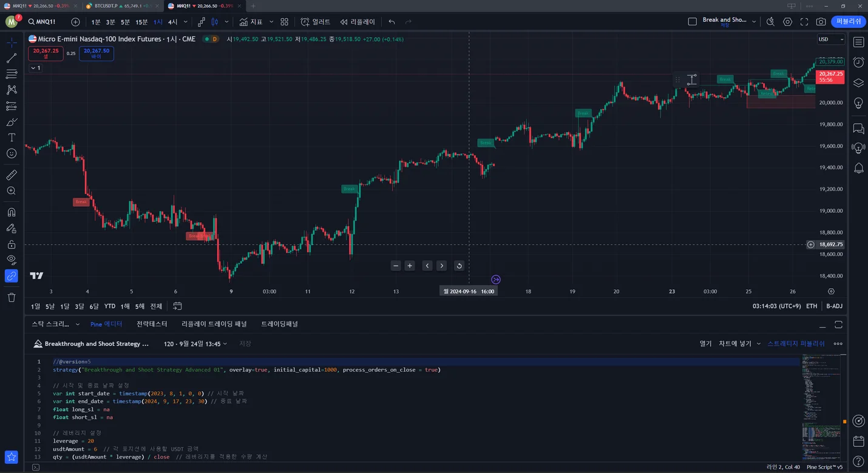Select the text annotation tool

[12, 138]
